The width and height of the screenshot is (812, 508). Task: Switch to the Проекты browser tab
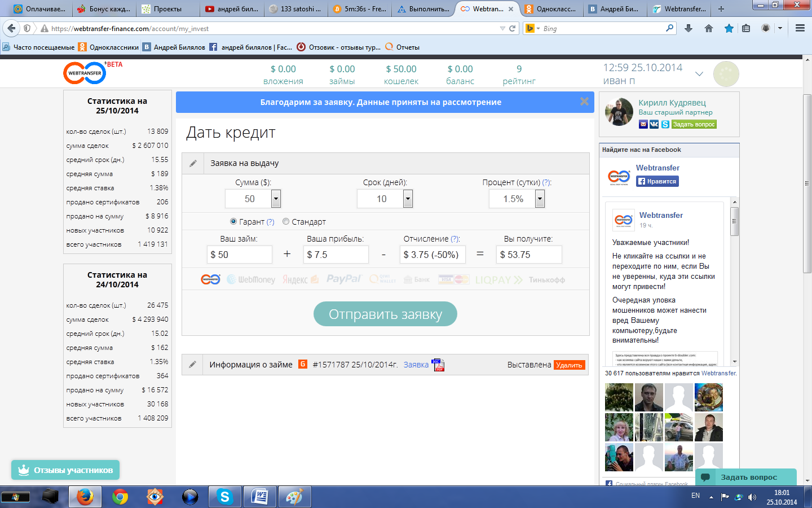168,8
